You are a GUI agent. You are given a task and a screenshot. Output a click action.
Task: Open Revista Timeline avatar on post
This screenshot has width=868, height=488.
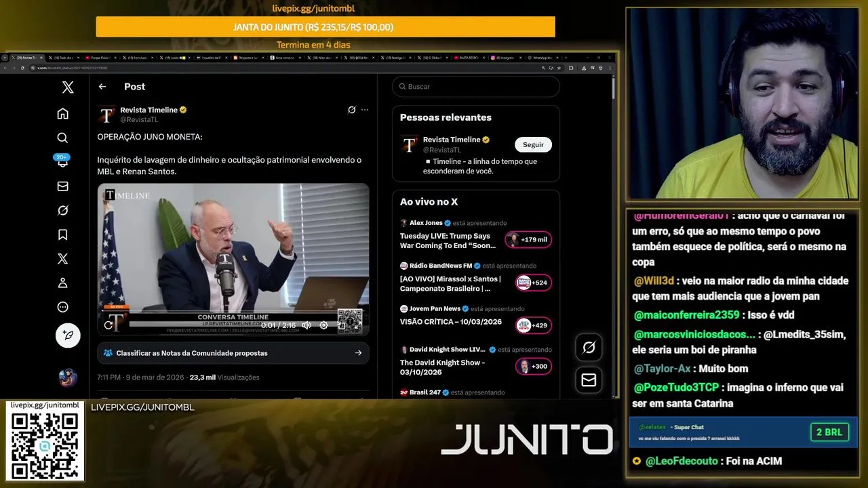pos(107,115)
